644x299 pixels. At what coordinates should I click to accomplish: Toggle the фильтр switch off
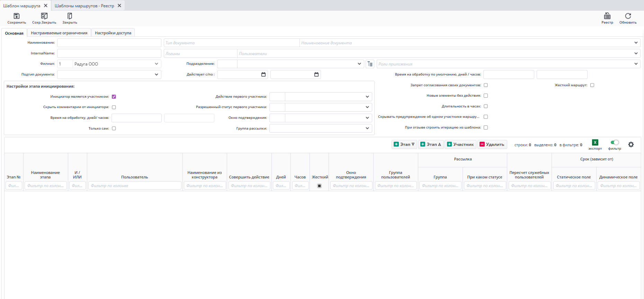click(x=615, y=142)
